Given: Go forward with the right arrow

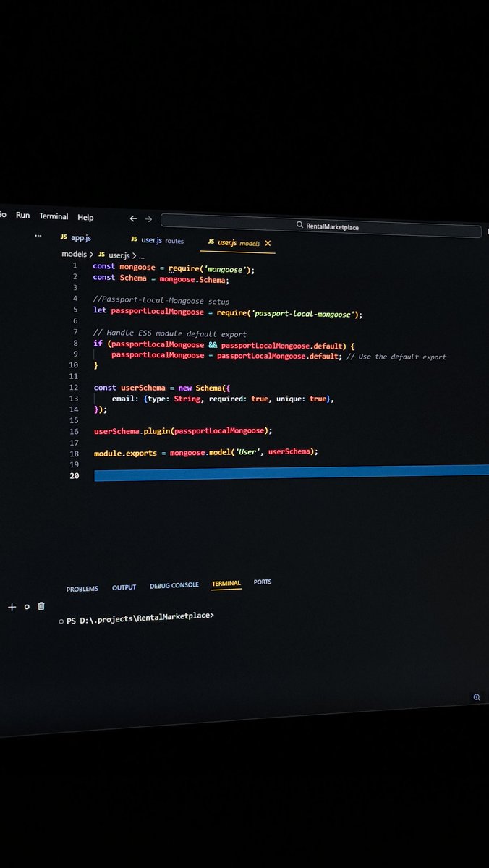Looking at the screenshot, I should (148, 219).
